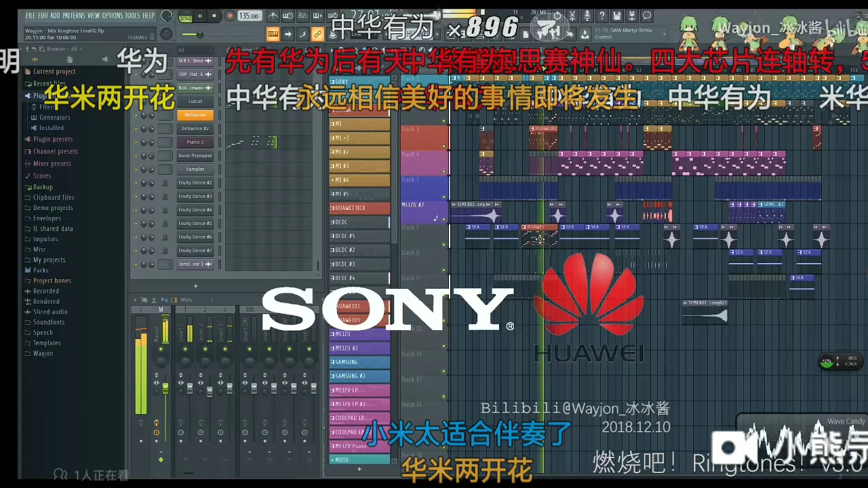The height and width of the screenshot is (488, 868).
Task: Mute the Fruity Dance #4 channel LED
Action: [136, 209]
